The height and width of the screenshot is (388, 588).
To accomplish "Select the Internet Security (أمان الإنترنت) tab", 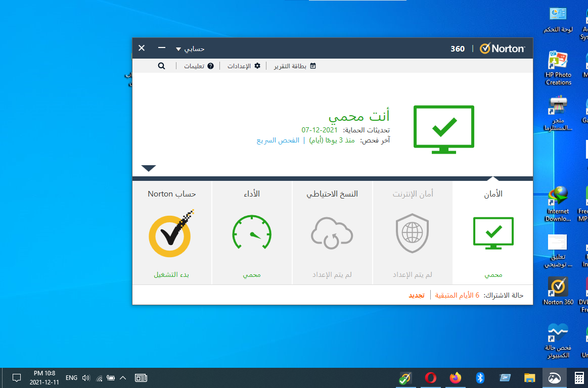I will pos(413,233).
